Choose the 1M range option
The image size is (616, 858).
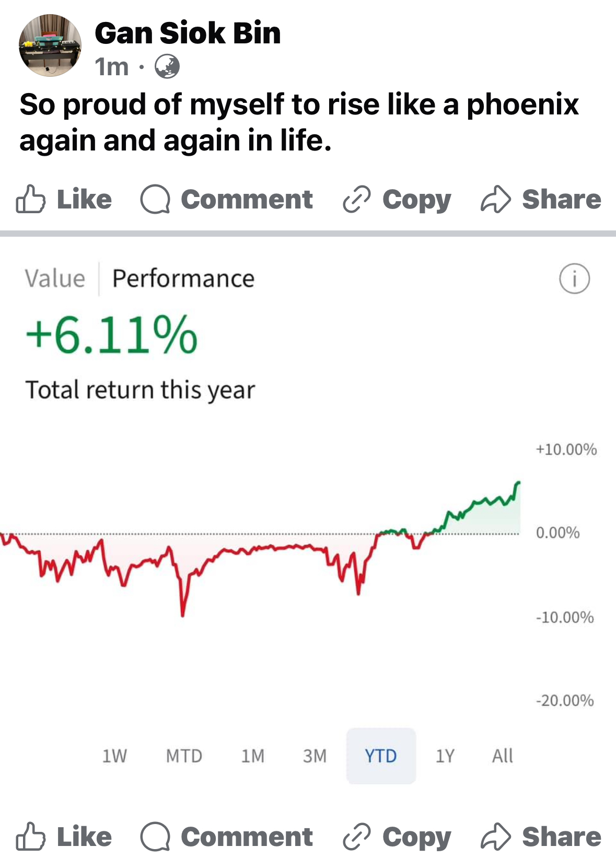click(x=253, y=756)
